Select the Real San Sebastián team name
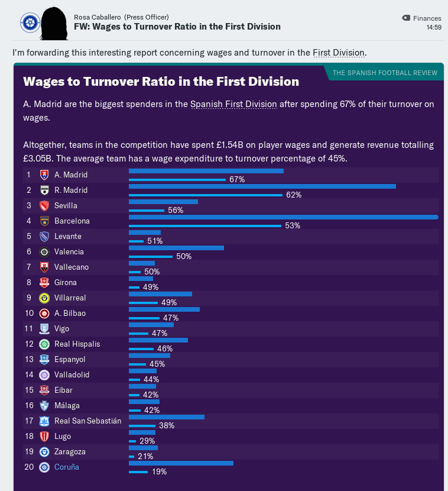Image resolution: width=448 pixels, height=491 pixels. (x=87, y=421)
